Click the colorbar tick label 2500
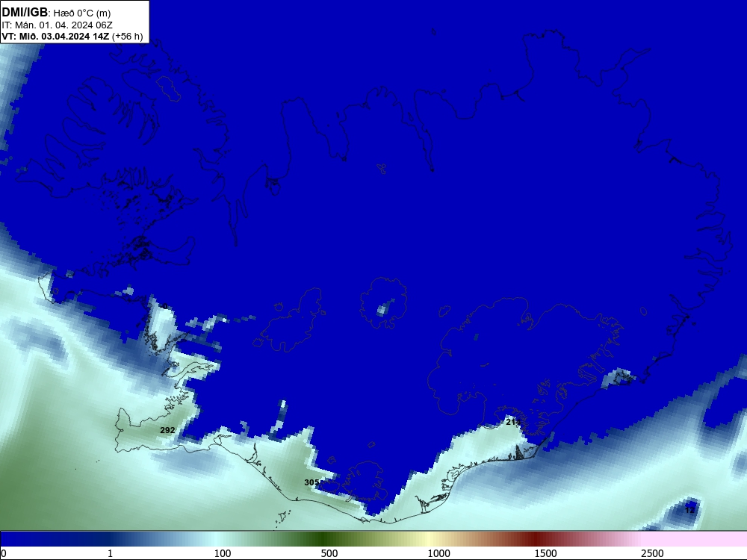 (x=652, y=553)
